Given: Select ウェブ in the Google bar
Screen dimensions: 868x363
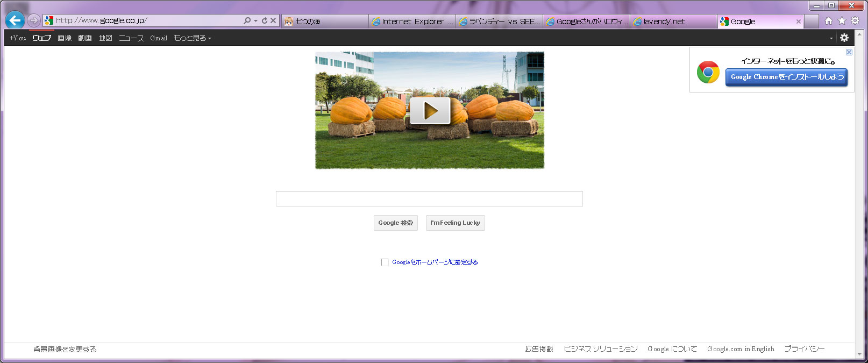Looking at the screenshot, I should pos(41,38).
